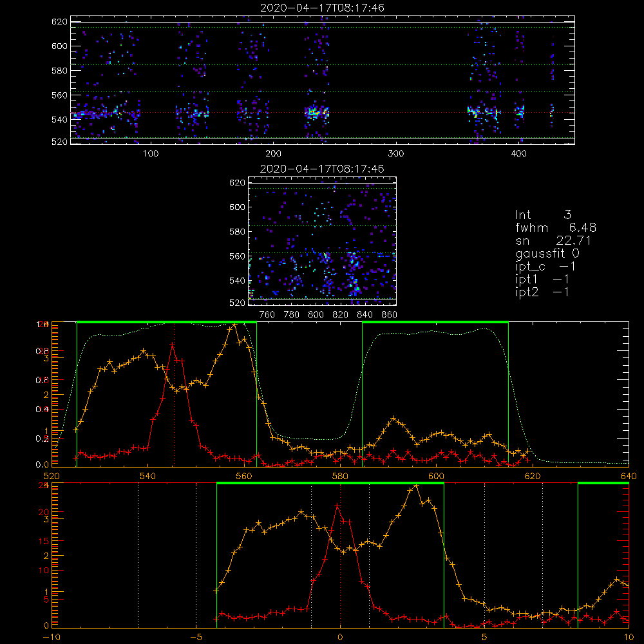This screenshot has height=644, width=644.
Task: Click the 'ipt_c -1' label
Action: coord(545,267)
